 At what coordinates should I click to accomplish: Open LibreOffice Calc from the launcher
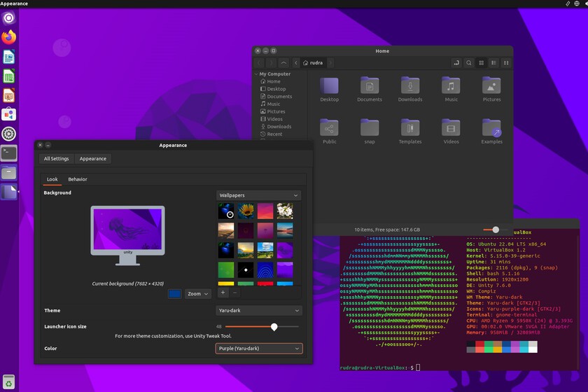[9, 76]
